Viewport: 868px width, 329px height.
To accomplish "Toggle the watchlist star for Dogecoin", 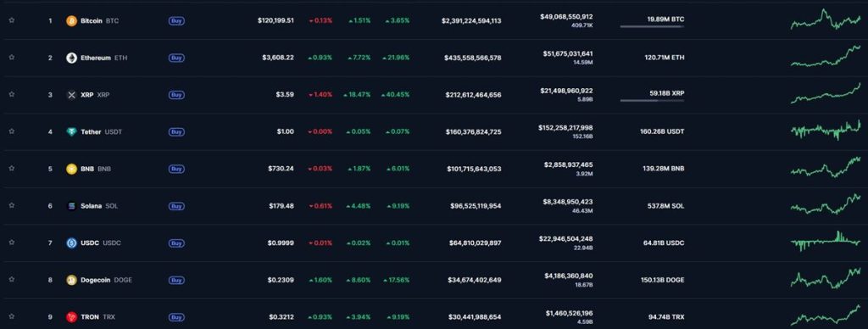I will tap(12, 280).
